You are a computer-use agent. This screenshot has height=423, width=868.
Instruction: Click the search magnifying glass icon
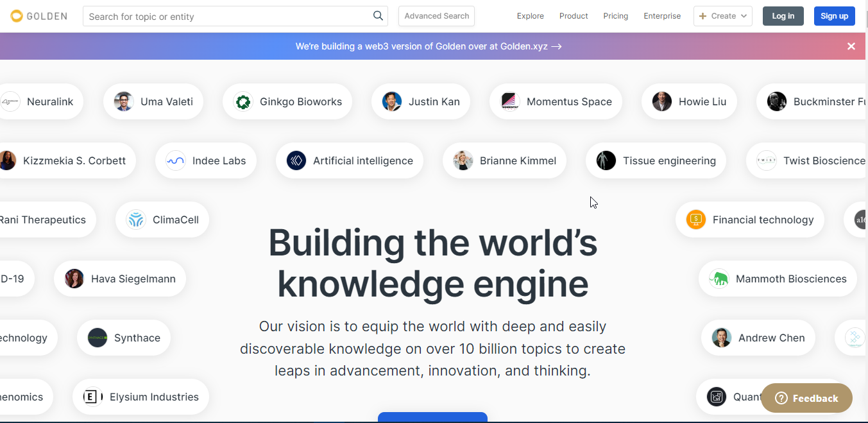point(377,15)
